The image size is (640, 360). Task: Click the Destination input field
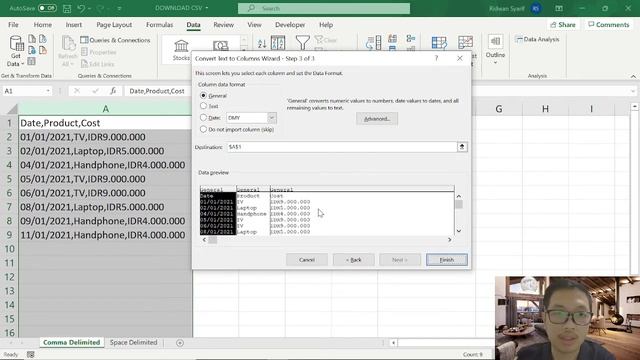[342, 147]
